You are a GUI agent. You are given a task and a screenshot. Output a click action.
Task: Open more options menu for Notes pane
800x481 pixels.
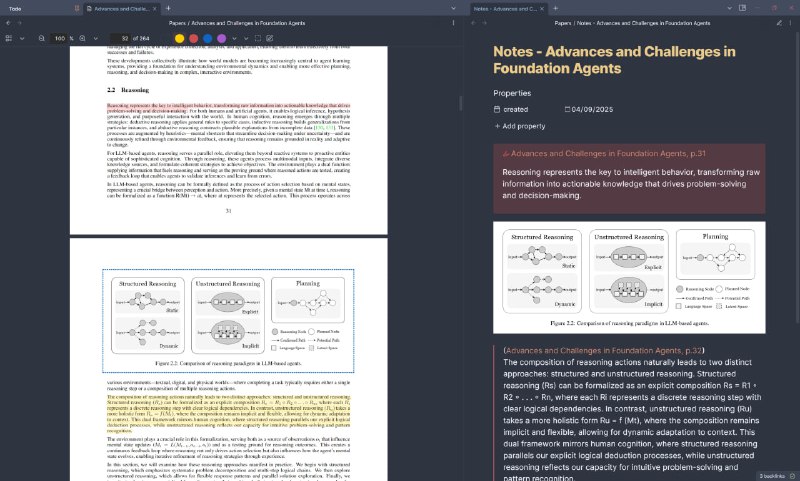(791, 23)
